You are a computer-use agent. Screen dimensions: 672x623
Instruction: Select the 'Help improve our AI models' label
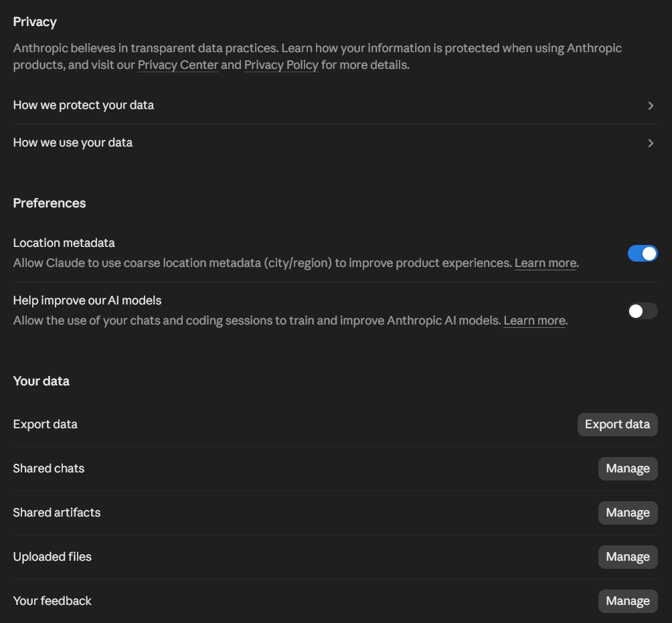point(87,300)
